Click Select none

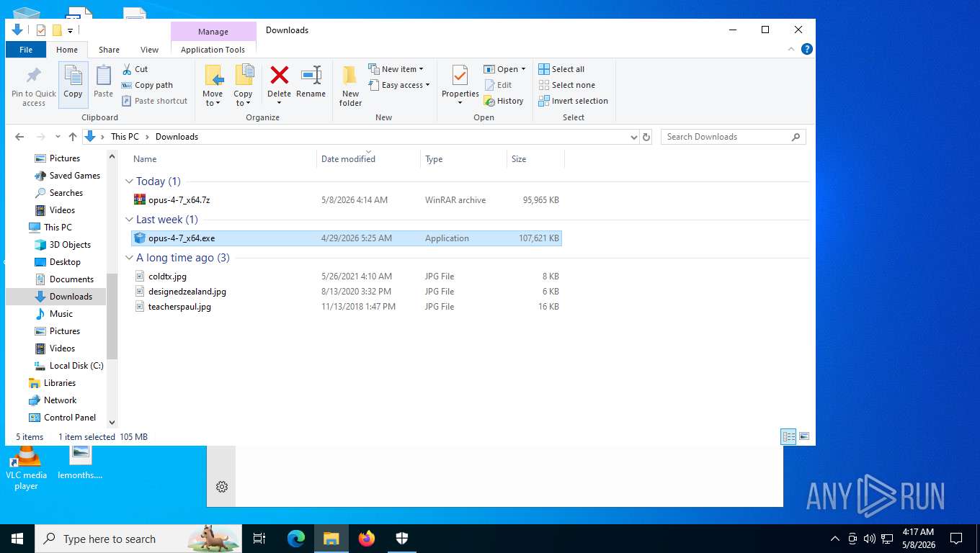click(566, 85)
